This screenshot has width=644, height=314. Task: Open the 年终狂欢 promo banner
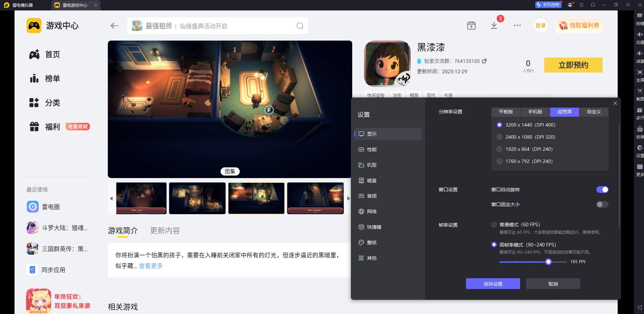58,301
